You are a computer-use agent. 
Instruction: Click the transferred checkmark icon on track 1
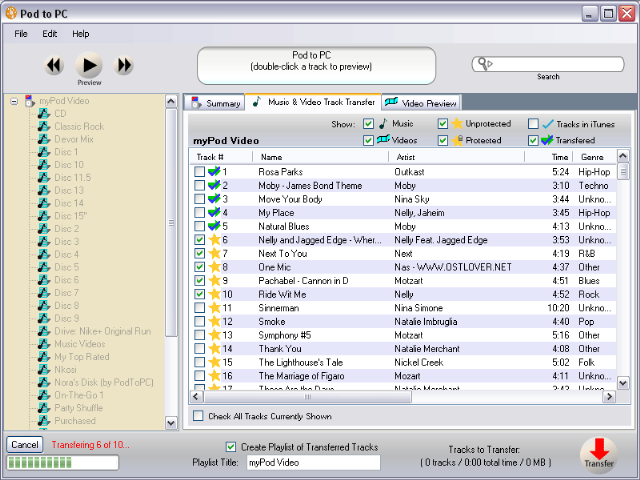[214, 171]
